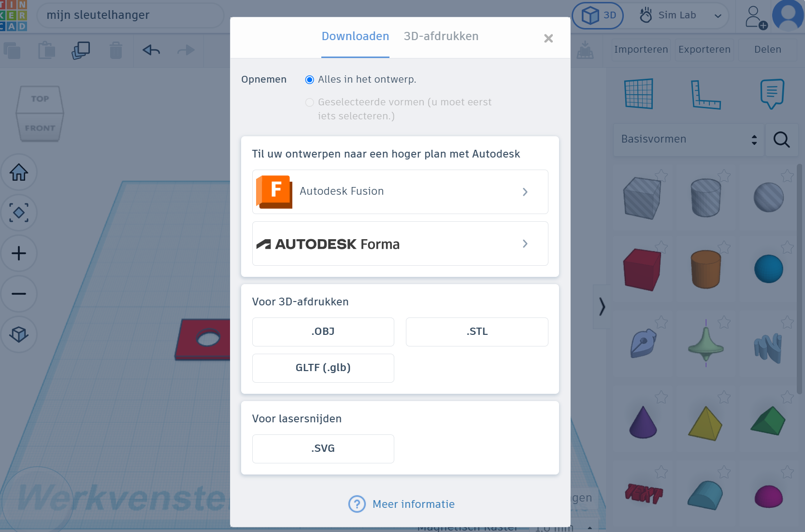Viewport: 805px width, 532px height.
Task: Pick the red box shape
Action: [x=642, y=269]
